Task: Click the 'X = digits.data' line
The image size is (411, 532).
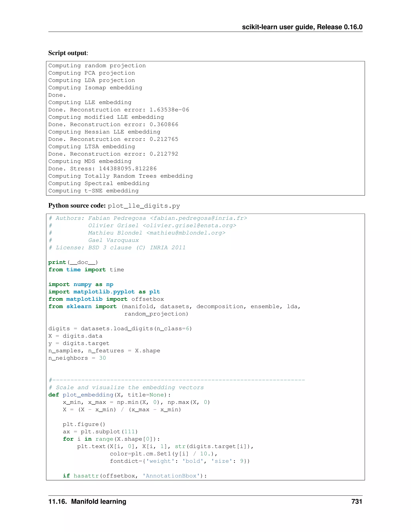Action: pos(75,336)
